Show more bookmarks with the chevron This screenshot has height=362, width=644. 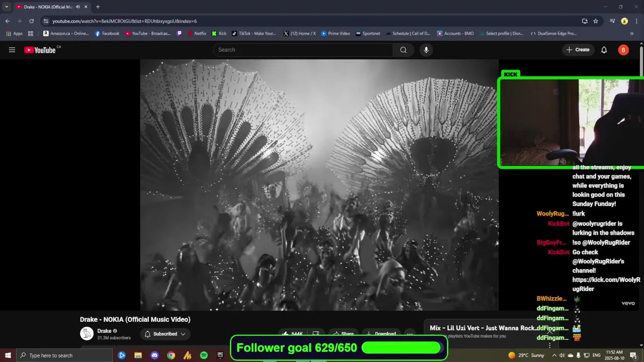coord(631,34)
